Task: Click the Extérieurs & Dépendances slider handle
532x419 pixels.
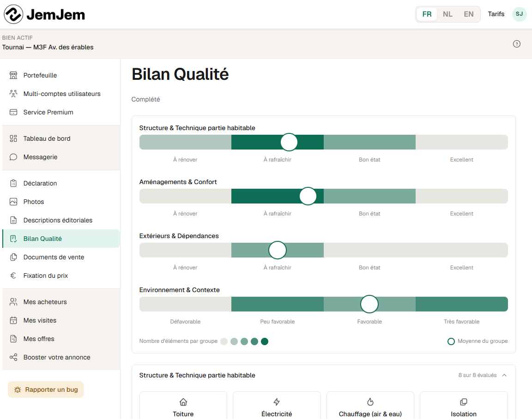Action: click(x=278, y=250)
